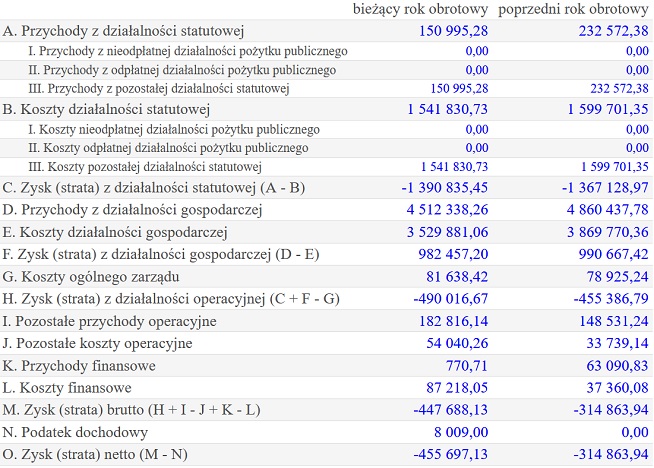The height and width of the screenshot is (468, 654).
Task: Click value 37 360,08
Action: pyautogui.click(x=618, y=388)
